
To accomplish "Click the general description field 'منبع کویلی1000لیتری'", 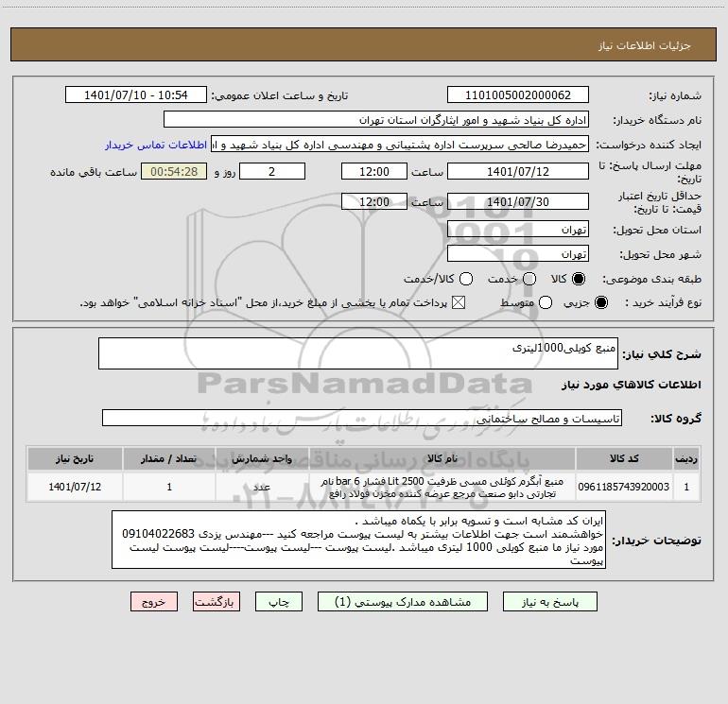I will [x=358, y=353].
